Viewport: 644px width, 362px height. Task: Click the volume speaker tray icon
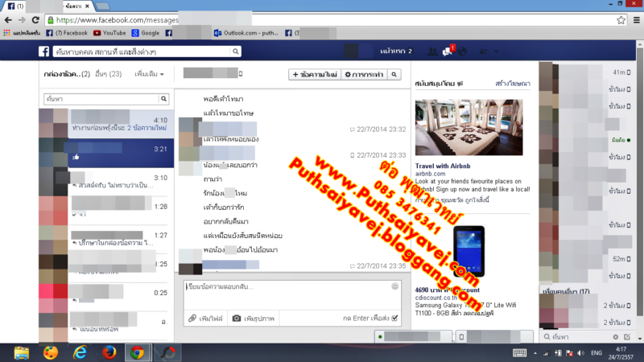pos(580,353)
